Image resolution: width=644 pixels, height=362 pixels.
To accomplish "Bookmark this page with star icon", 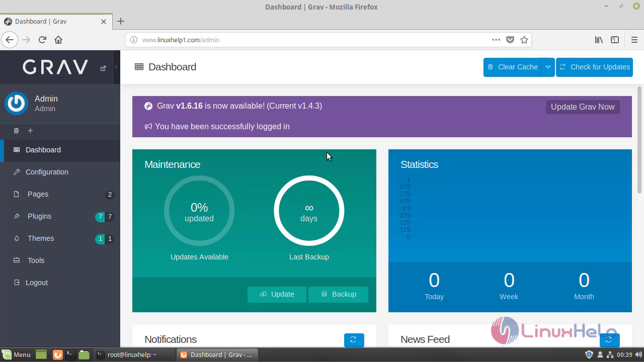I will [524, 40].
